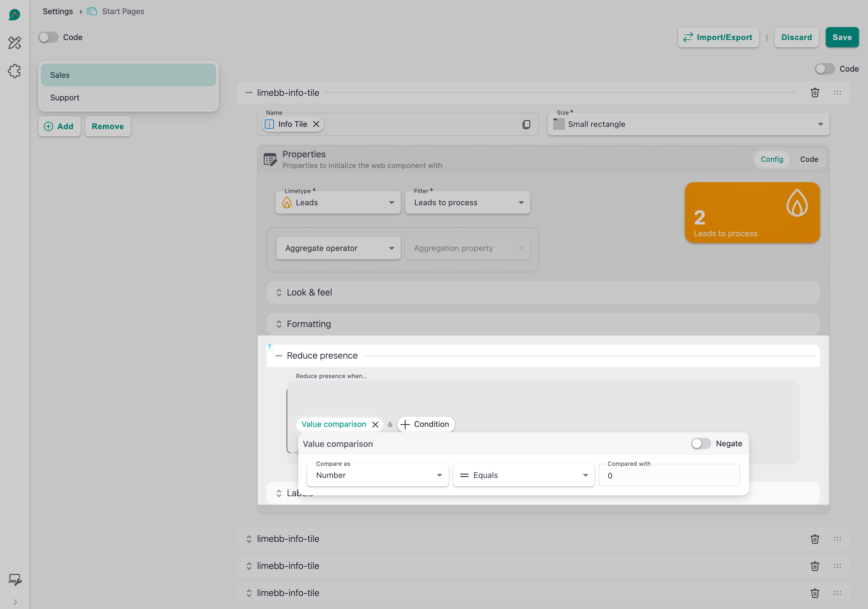Screen dimensions: 868x609
Task: Click the Save button
Action: 842,37
